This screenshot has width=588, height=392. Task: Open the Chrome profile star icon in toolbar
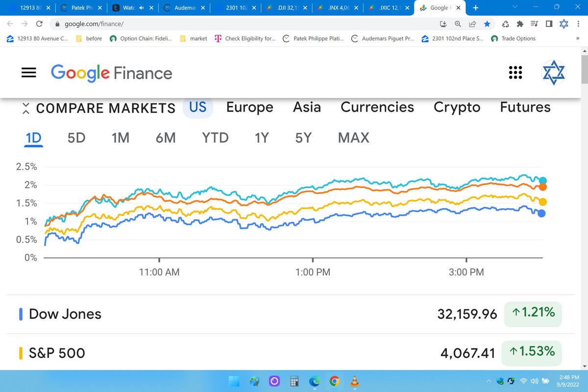tap(563, 24)
